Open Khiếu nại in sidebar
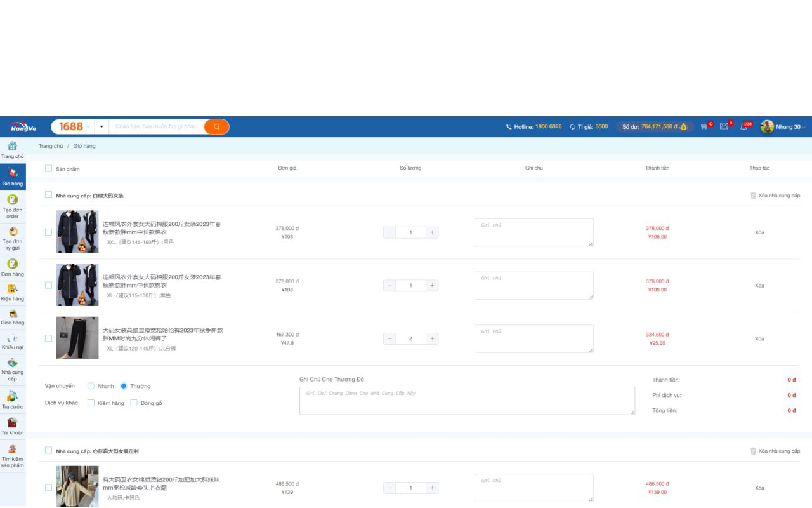 click(x=13, y=342)
